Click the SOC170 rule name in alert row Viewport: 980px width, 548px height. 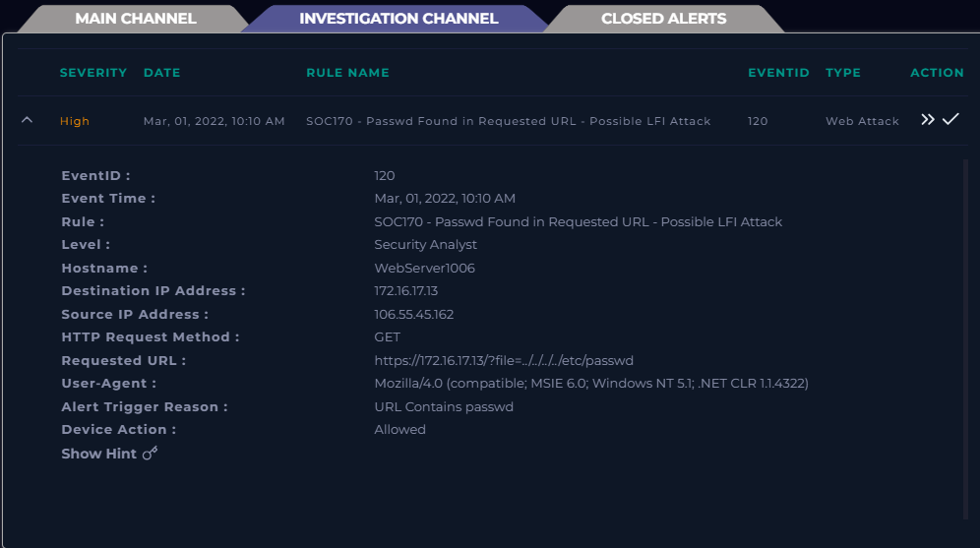point(508,121)
